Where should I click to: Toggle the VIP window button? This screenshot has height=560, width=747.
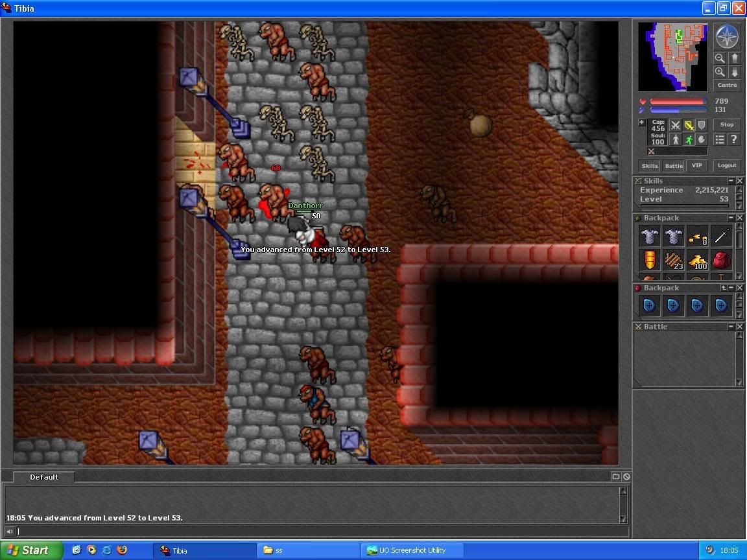tap(697, 166)
